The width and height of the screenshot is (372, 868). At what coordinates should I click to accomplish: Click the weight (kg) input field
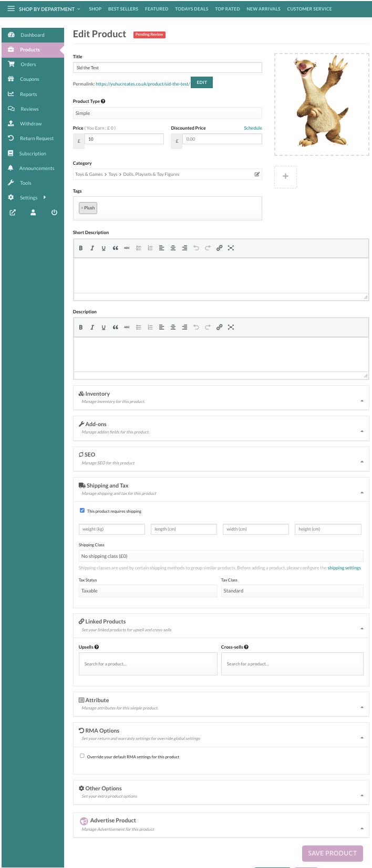112,529
